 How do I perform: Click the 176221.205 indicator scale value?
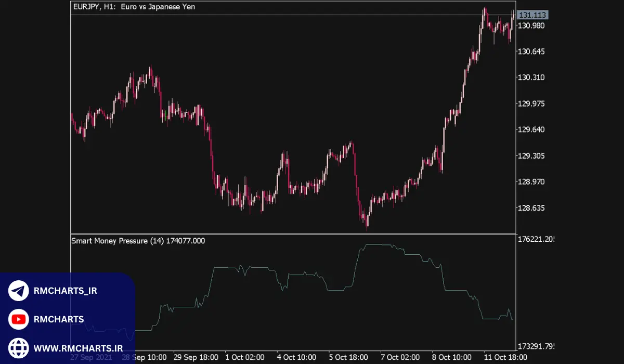tap(536, 240)
